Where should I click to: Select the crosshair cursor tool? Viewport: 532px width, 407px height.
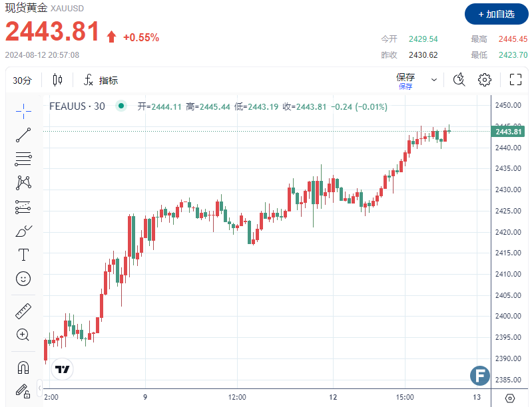click(x=23, y=111)
